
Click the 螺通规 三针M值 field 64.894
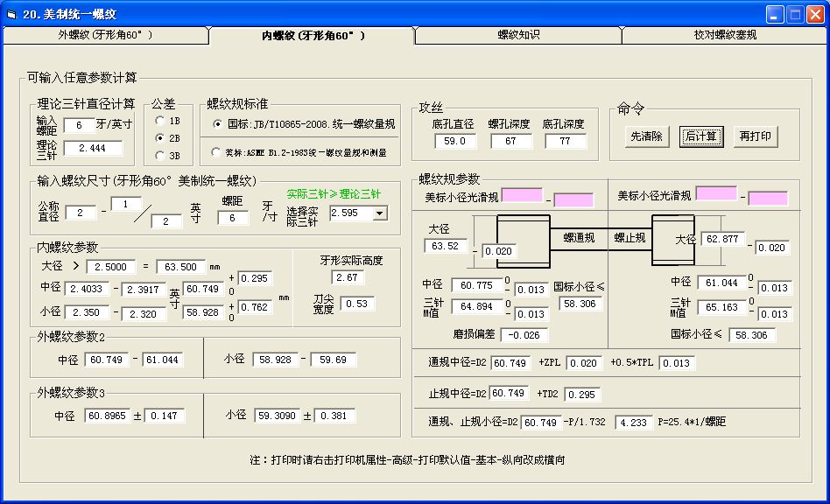coord(476,306)
